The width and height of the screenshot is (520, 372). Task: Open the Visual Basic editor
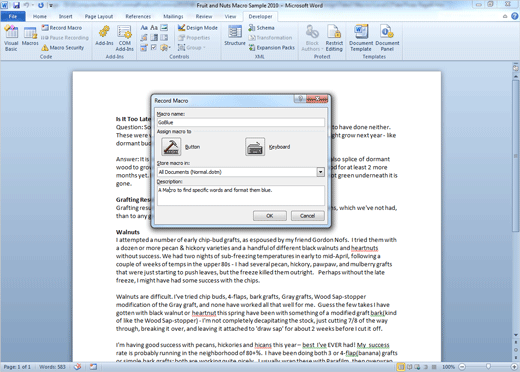click(11, 38)
